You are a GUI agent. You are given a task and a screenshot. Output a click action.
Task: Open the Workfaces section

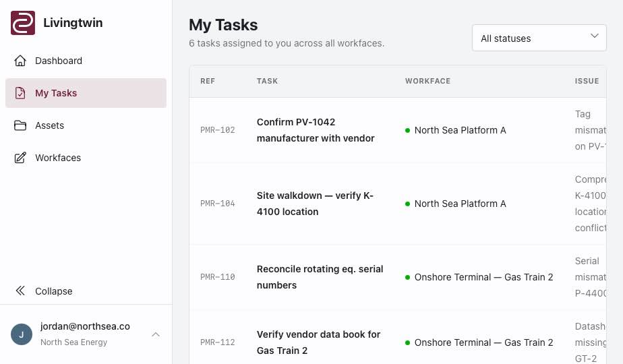(x=86, y=158)
